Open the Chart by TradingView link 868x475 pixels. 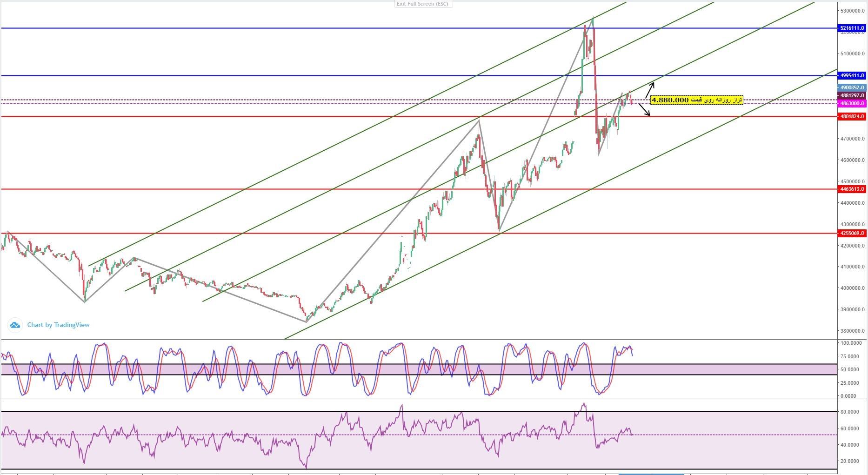coord(58,325)
